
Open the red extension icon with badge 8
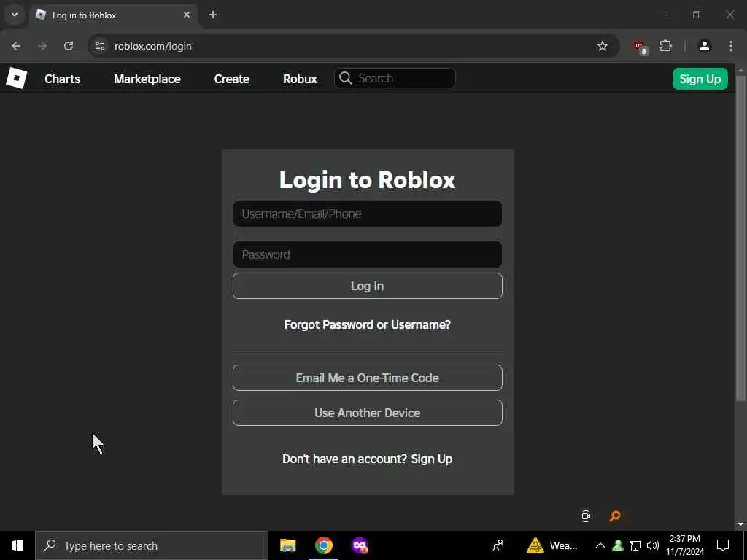coord(640,47)
